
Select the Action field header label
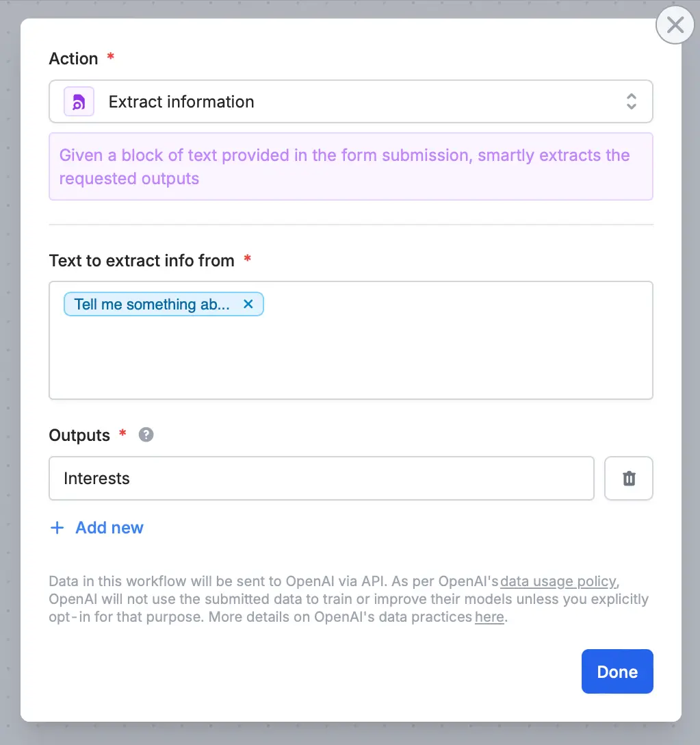(x=73, y=58)
